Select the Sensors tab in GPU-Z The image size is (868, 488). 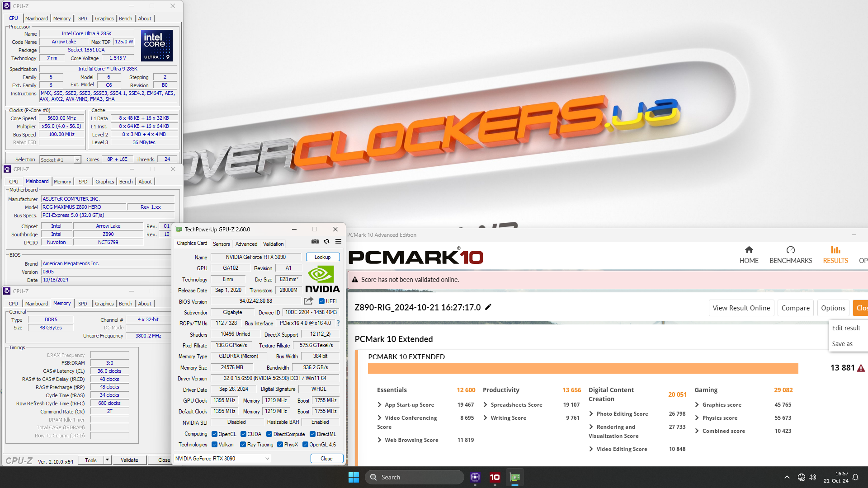click(221, 244)
